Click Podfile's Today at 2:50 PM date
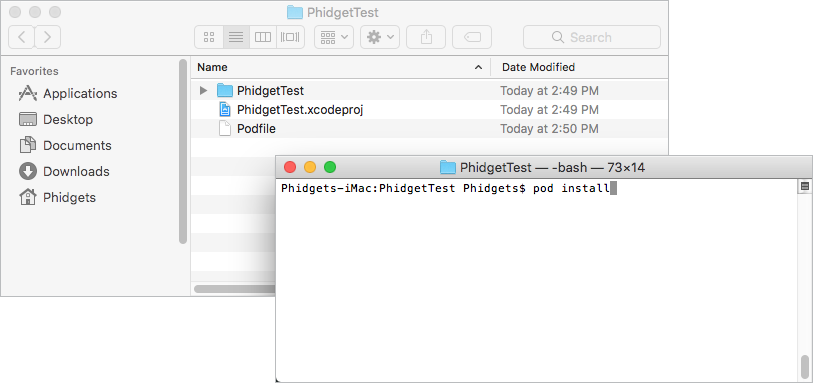This screenshot has width=813, height=383. pos(550,129)
